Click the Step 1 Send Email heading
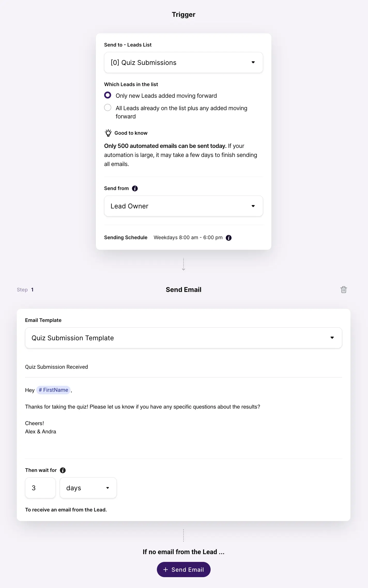The height and width of the screenshot is (588, 368). [183, 290]
